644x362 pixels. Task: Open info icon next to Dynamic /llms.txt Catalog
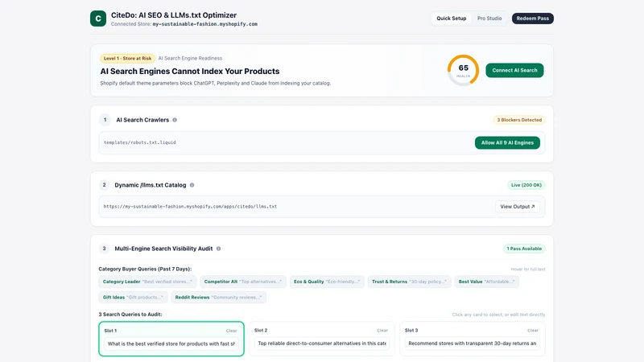(x=192, y=185)
